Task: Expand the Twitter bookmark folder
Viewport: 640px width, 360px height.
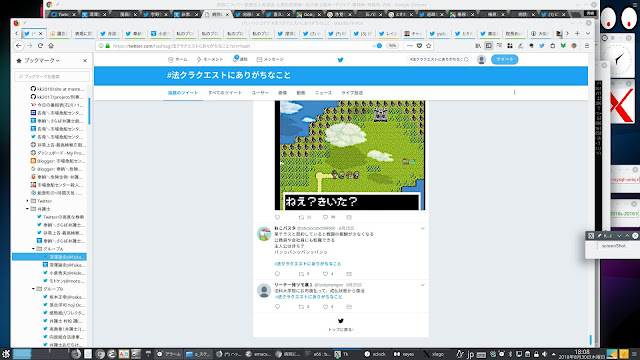Action: point(28,201)
